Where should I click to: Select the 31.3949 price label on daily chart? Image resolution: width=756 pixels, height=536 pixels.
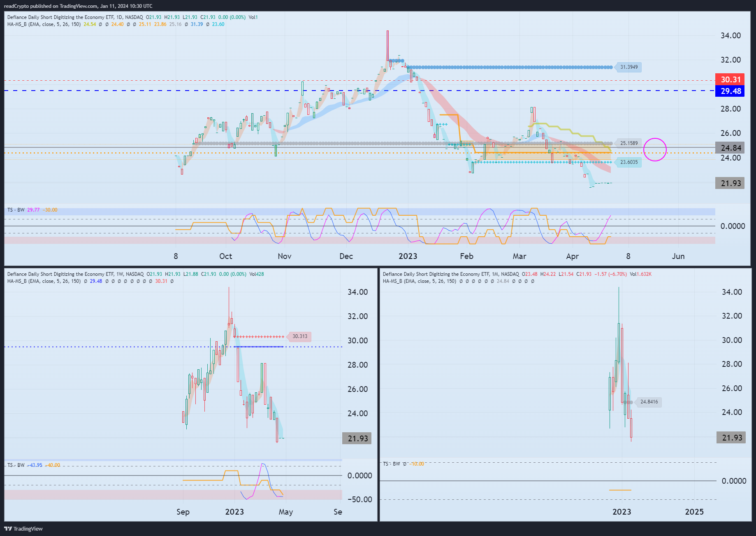point(629,67)
